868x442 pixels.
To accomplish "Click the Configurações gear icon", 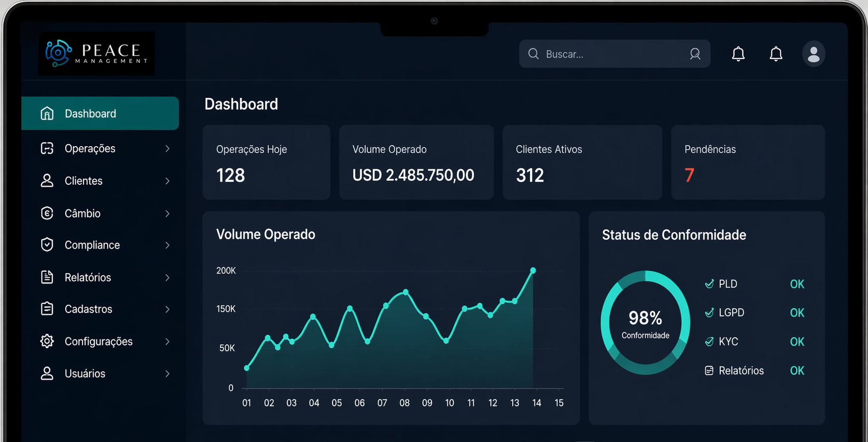I will point(47,341).
